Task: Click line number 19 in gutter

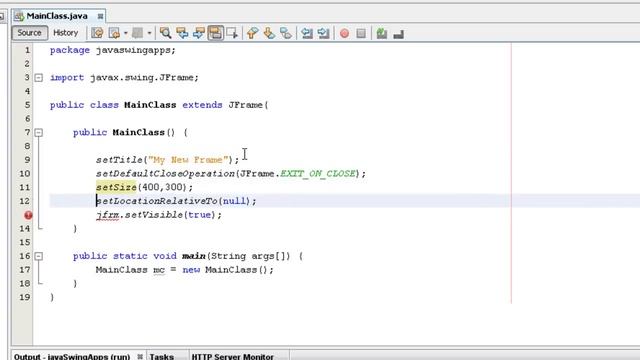Action: click(24, 297)
